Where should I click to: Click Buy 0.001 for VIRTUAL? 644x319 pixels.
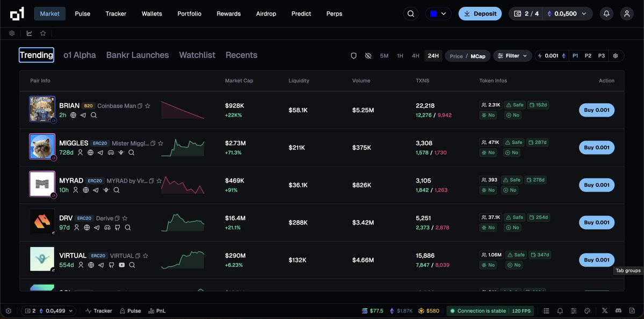pyautogui.click(x=597, y=260)
